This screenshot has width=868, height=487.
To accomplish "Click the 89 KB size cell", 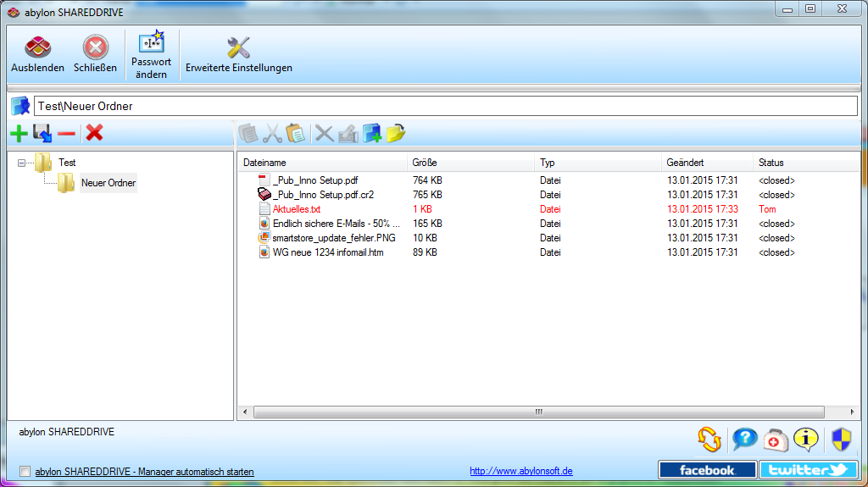I will (425, 252).
